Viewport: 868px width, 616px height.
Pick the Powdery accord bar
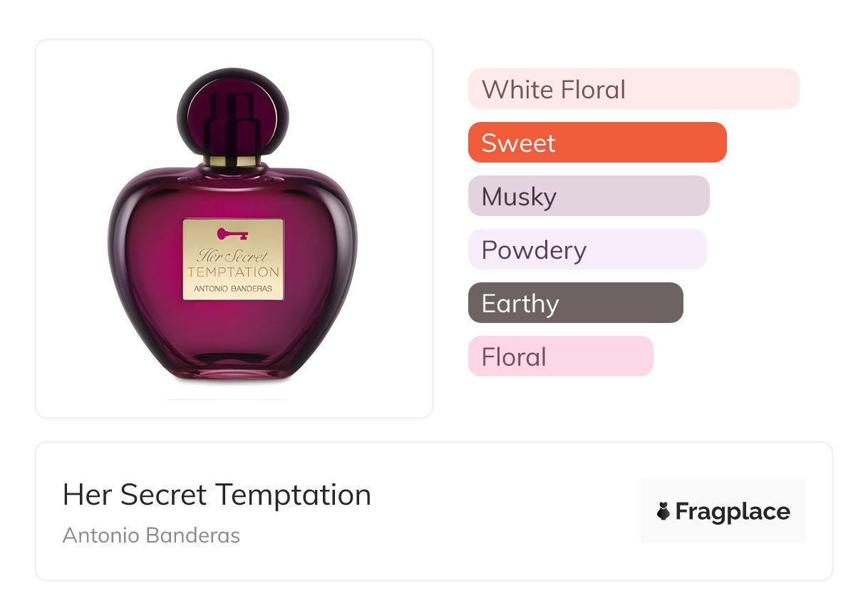point(587,250)
